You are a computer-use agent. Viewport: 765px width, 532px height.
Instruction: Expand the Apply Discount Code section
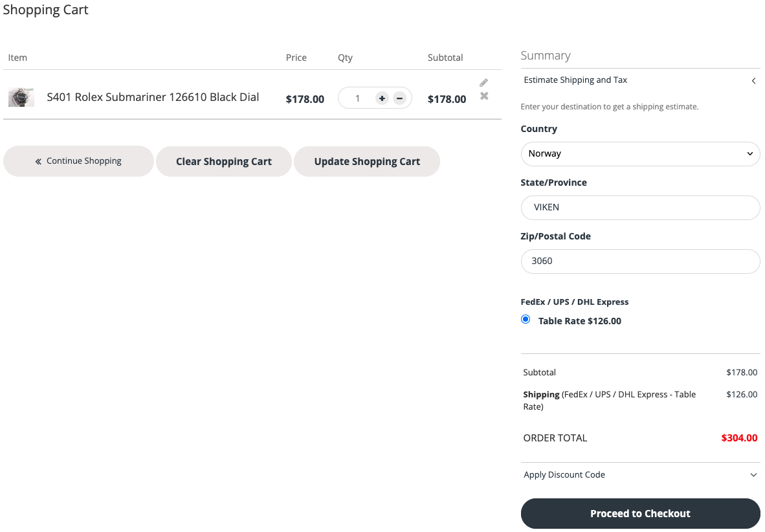click(x=564, y=475)
